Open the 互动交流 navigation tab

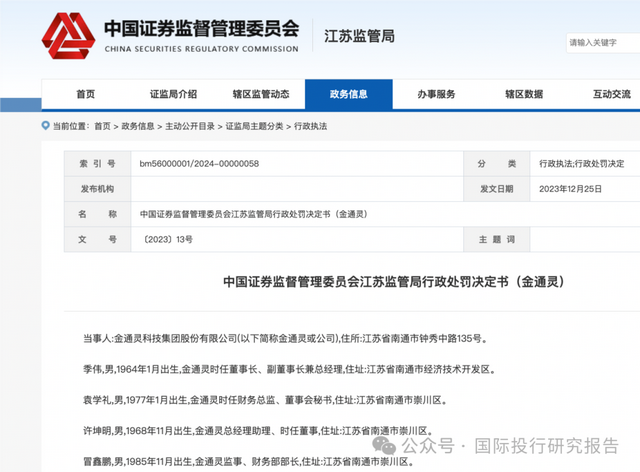click(612, 94)
